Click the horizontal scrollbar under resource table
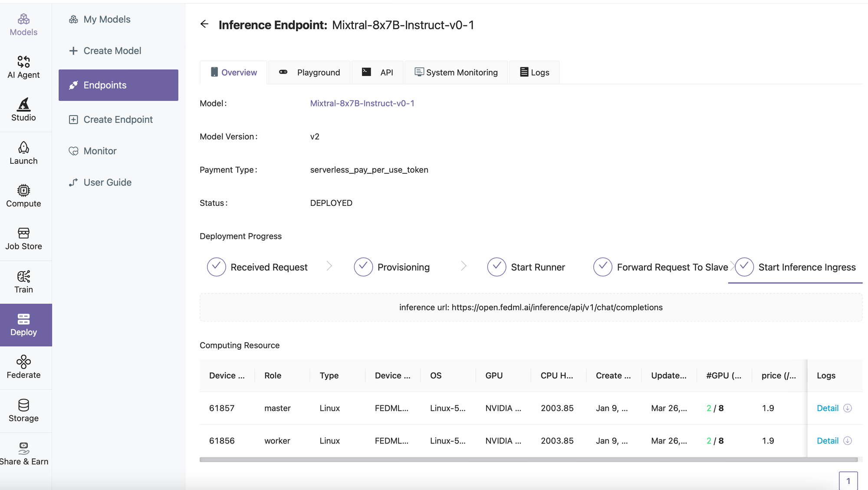 pyautogui.click(x=528, y=460)
